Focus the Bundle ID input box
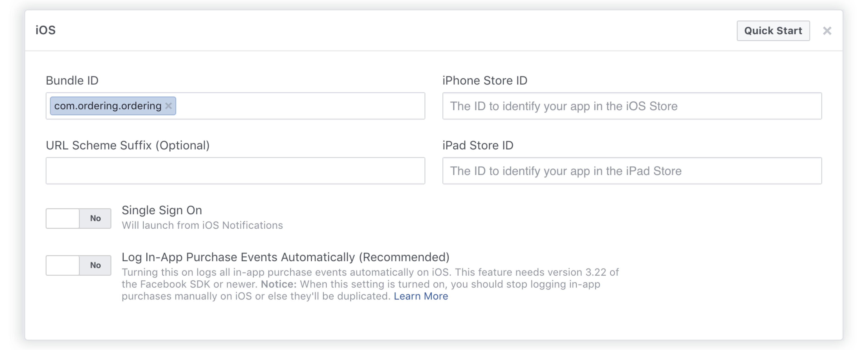Viewport: 868px width, 350px height. pos(300,106)
